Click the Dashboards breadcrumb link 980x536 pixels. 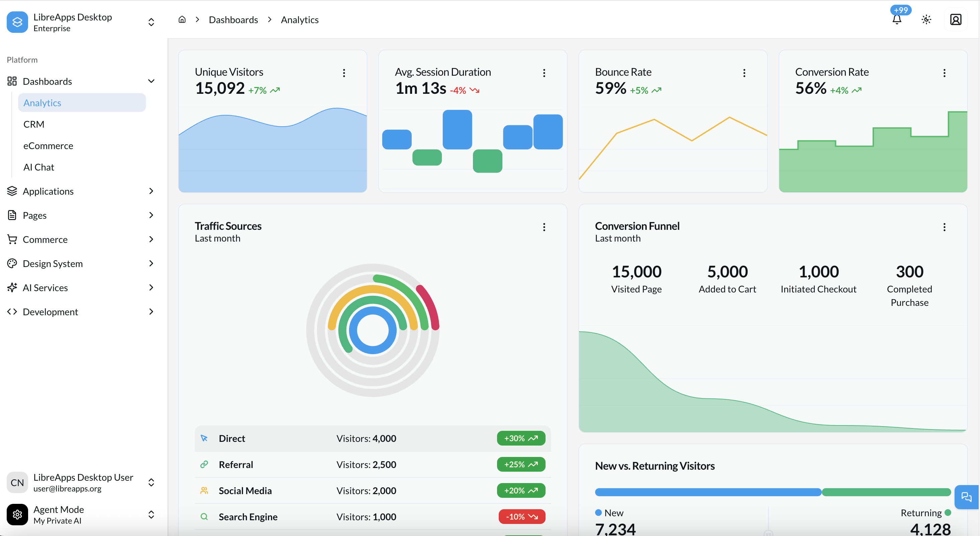pos(233,19)
